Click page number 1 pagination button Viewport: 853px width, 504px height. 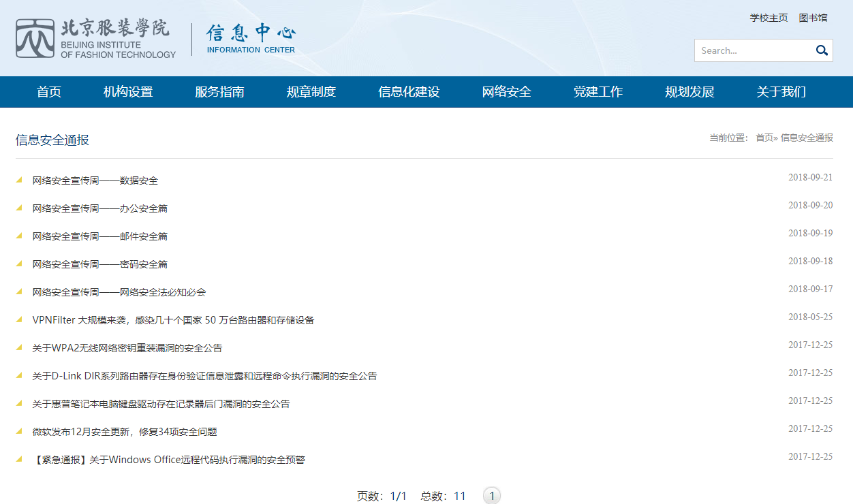[492, 497]
